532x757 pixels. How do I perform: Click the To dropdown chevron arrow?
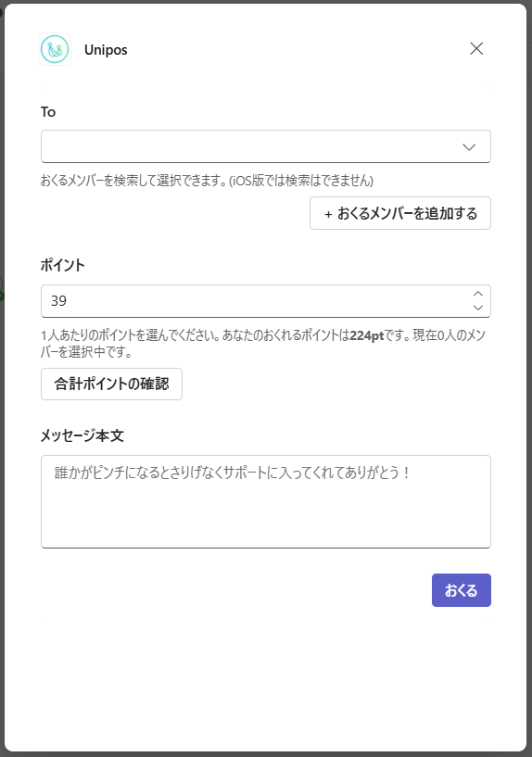click(469, 146)
